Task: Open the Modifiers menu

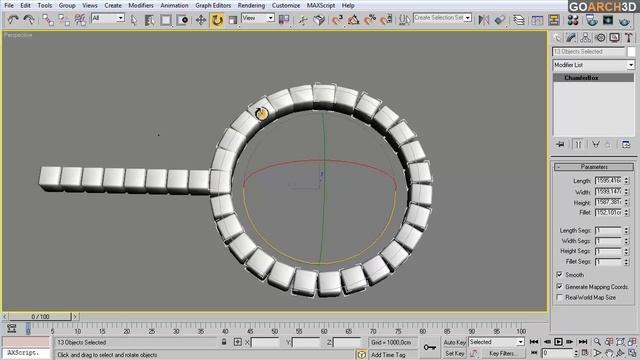Action: (x=141, y=5)
